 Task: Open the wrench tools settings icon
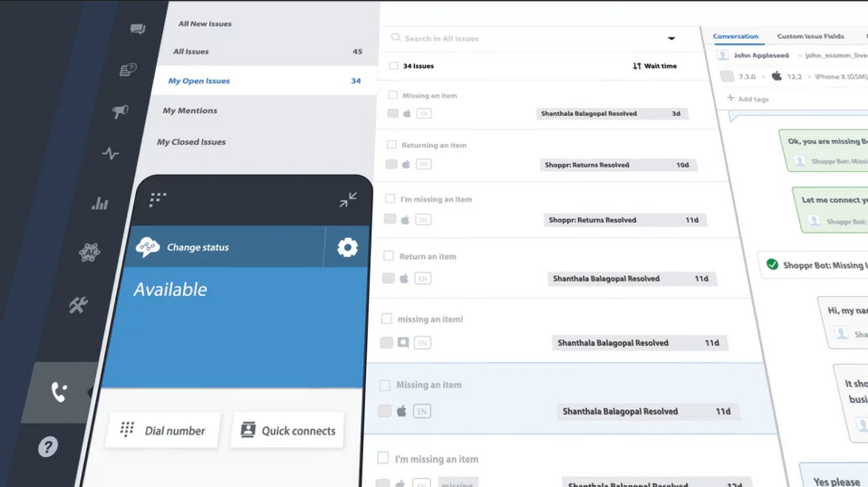[x=78, y=304]
